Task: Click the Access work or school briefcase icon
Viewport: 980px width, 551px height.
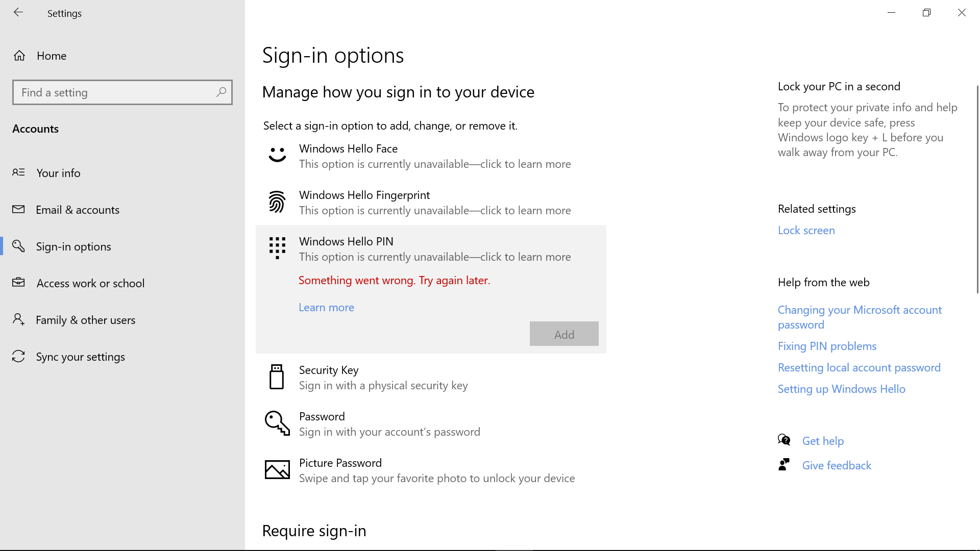Action: (18, 282)
